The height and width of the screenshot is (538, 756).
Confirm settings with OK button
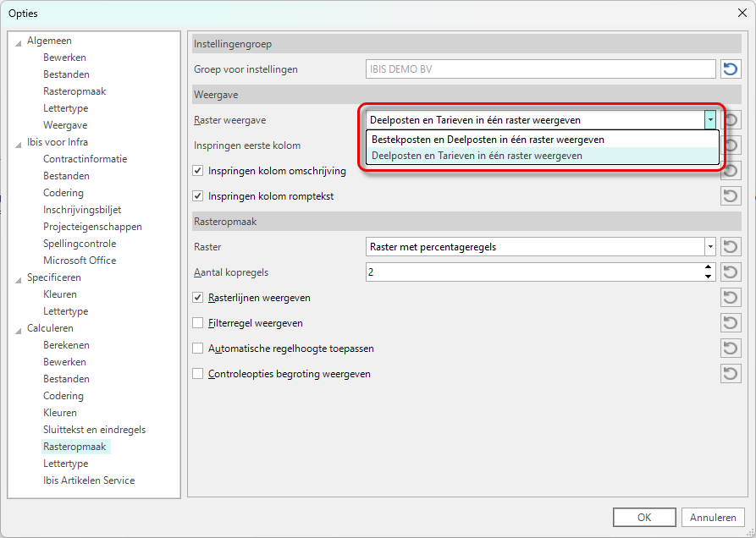pos(644,518)
